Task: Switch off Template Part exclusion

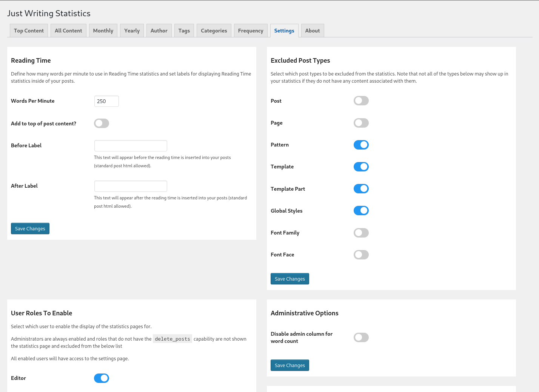Action: [x=361, y=188]
